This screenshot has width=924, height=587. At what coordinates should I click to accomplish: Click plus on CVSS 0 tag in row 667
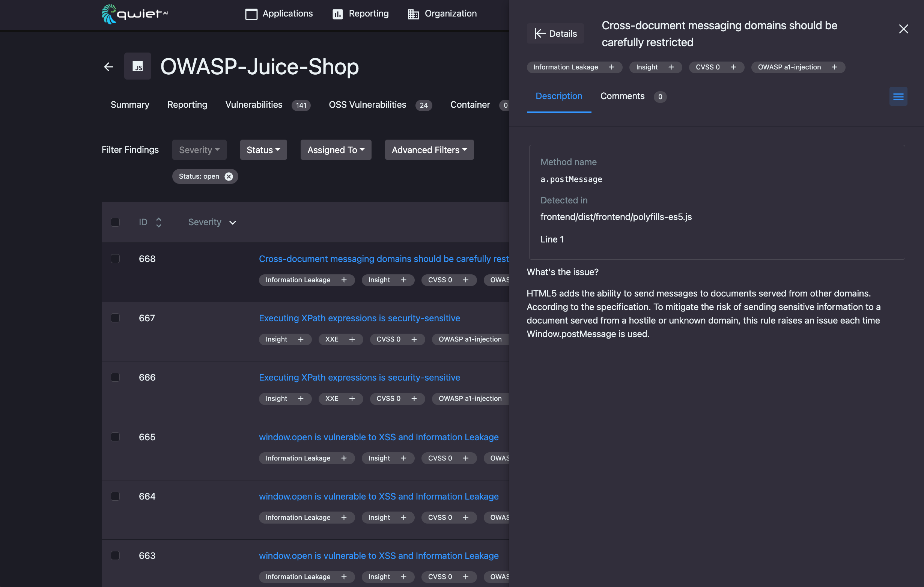[414, 339]
